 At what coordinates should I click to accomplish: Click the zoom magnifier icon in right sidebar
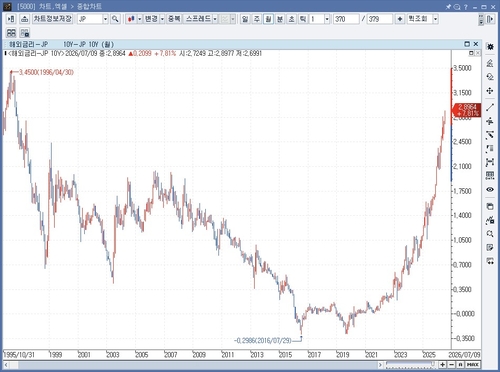[490, 234]
